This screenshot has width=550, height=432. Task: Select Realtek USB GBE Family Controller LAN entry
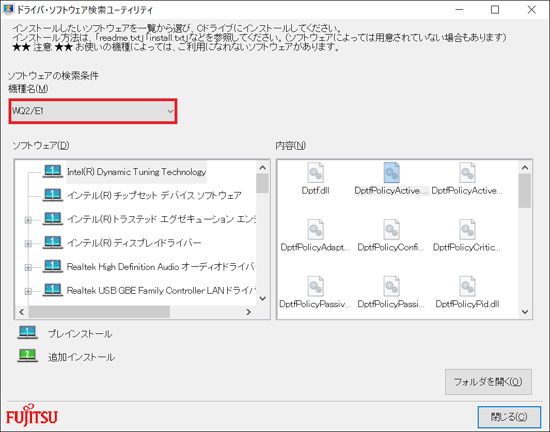pos(161,291)
